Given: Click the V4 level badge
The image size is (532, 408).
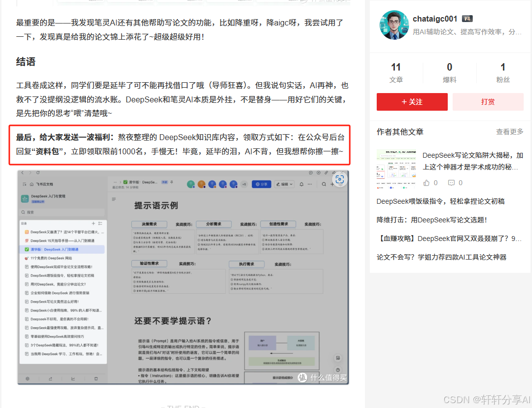Looking at the screenshot, I should [x=467, y=19].
